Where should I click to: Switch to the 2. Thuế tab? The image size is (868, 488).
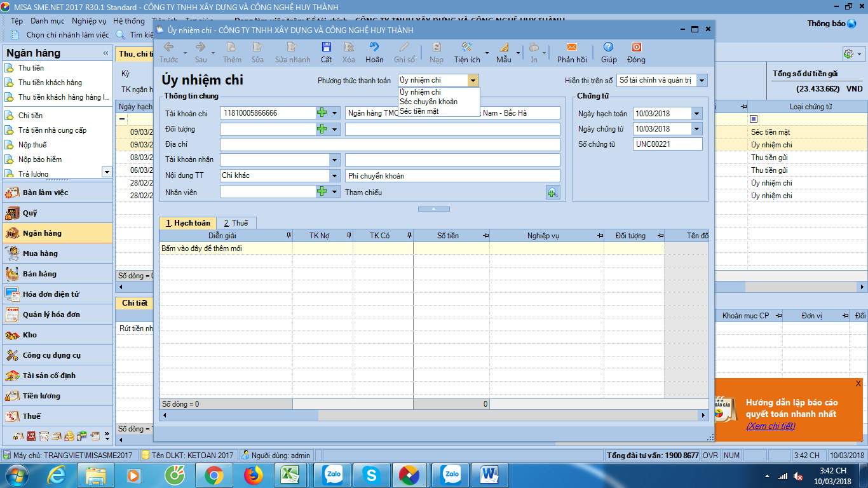click(x=236, y=223)
